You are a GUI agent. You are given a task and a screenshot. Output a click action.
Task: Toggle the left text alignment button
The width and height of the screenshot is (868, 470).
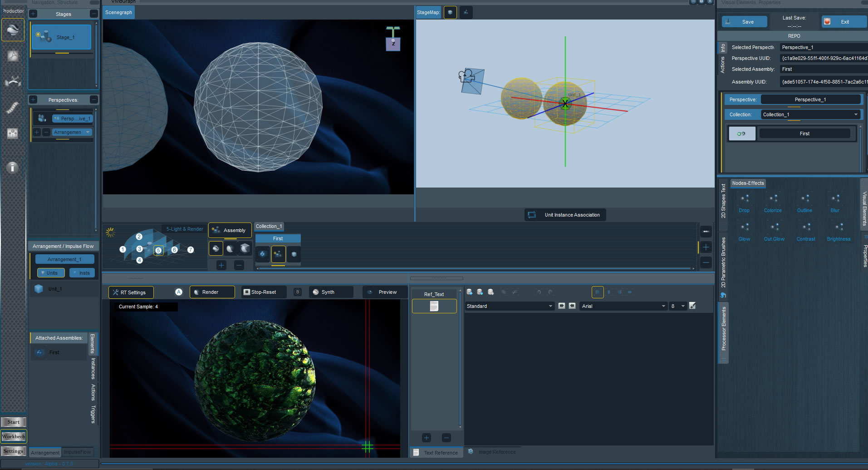598,292
